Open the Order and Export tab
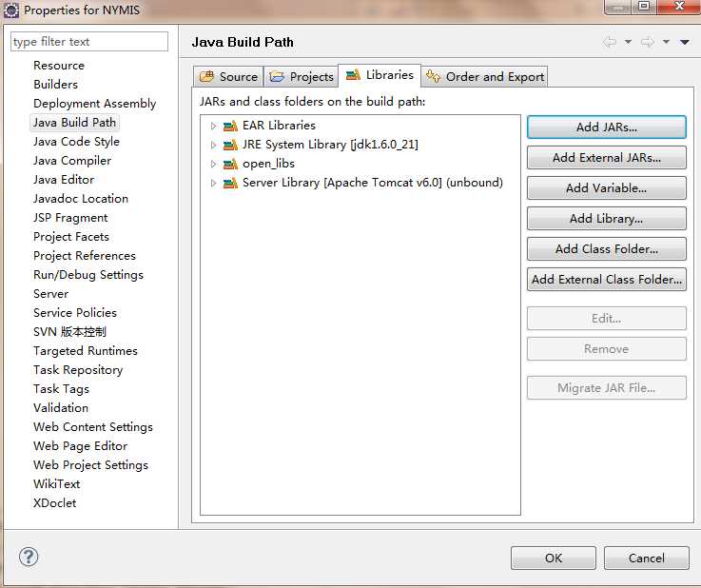 pyautogui.click(x=485, y=76)
